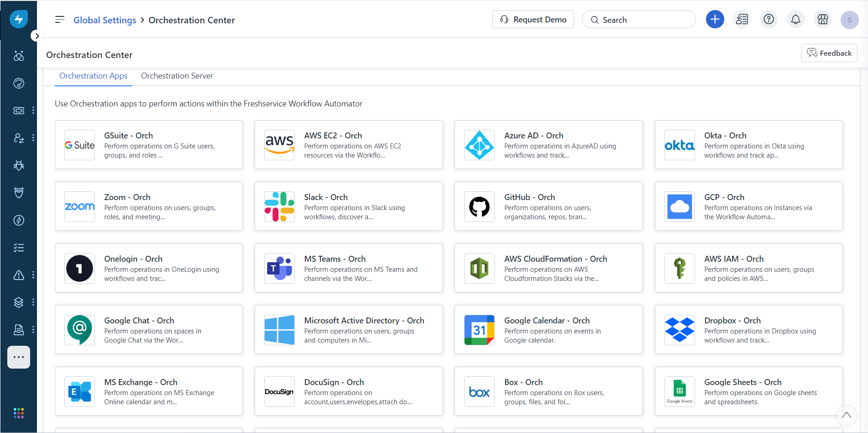Open the help question mark icon
This screenshot has width=868, height=433.
click(769, 19)
